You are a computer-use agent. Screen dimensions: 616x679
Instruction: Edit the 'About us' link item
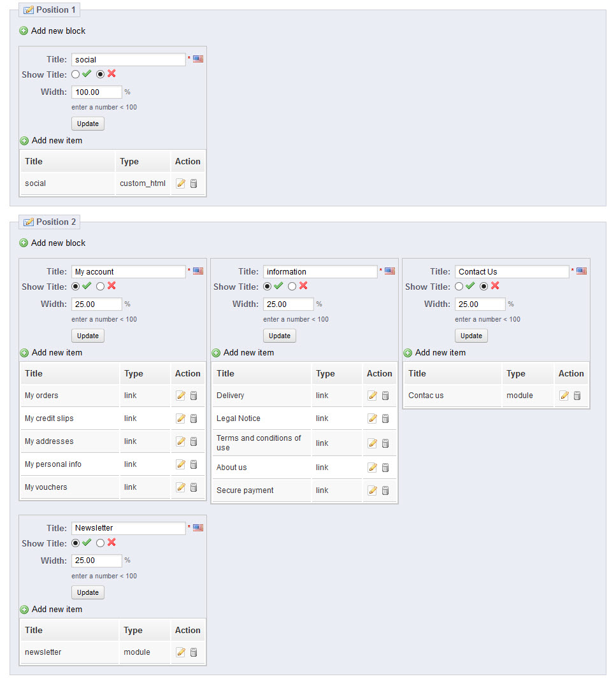[x=373, y=468]
